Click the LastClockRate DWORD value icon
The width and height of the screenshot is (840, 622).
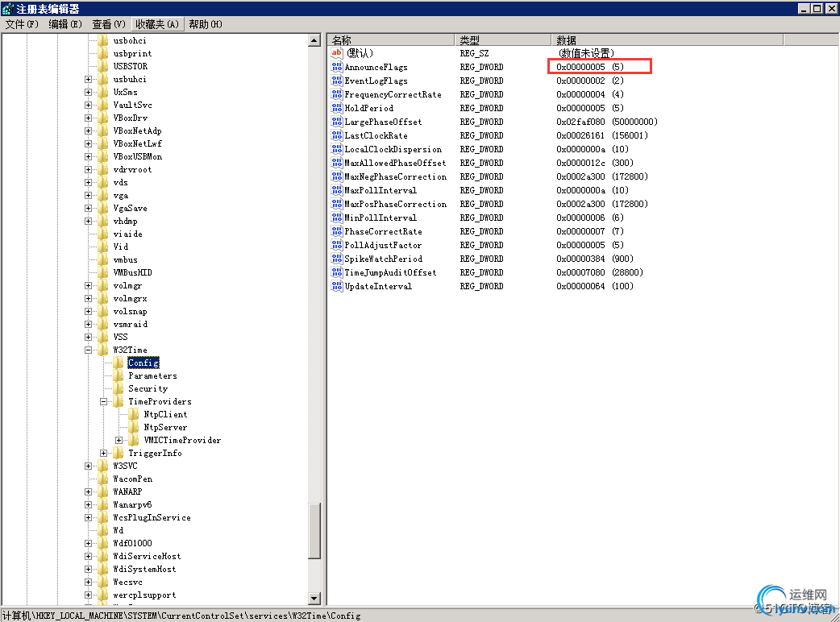tap(336, 135)
